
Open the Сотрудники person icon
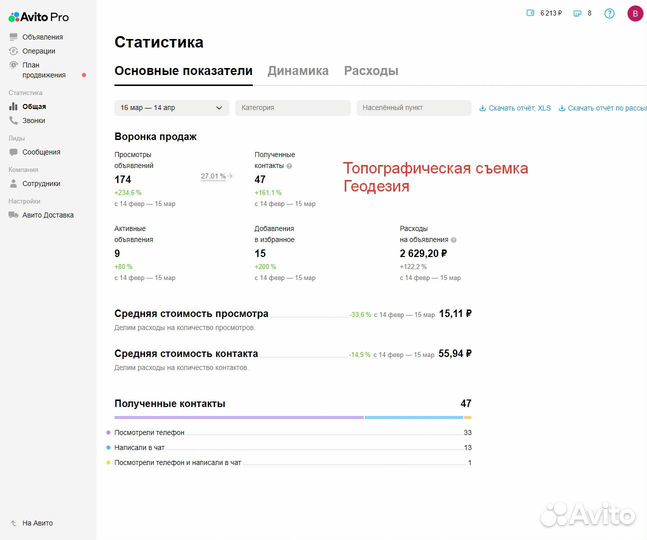click(x=14, y=183)
